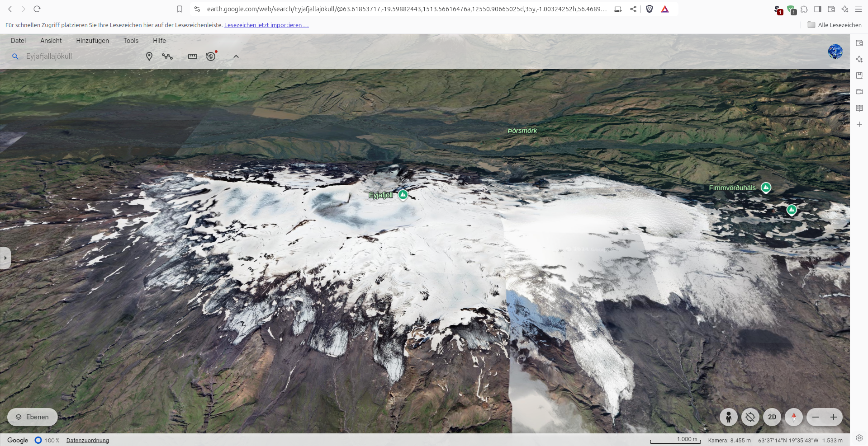The image size is (868, 446).
Task: Add a placemark with the pin icon
Action: [x=149, y=56]
